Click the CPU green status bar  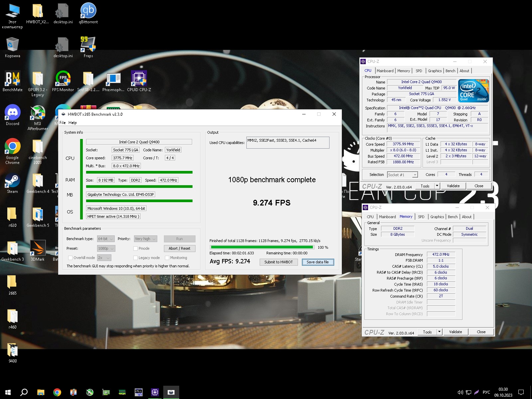139,172
